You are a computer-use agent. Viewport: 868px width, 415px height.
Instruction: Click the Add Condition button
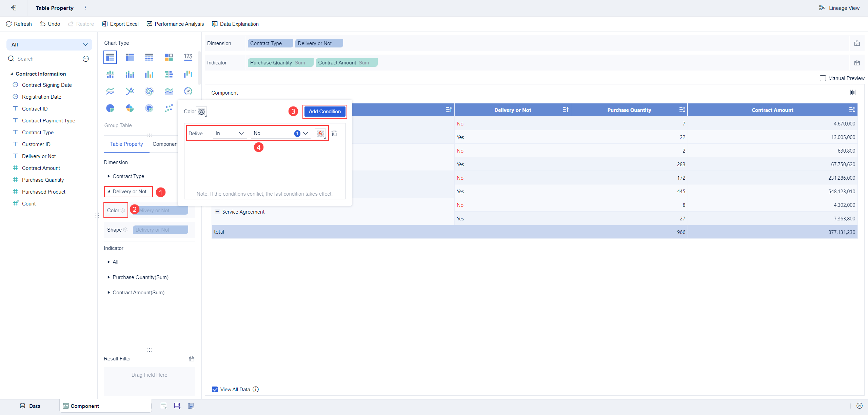click(324, 112)
